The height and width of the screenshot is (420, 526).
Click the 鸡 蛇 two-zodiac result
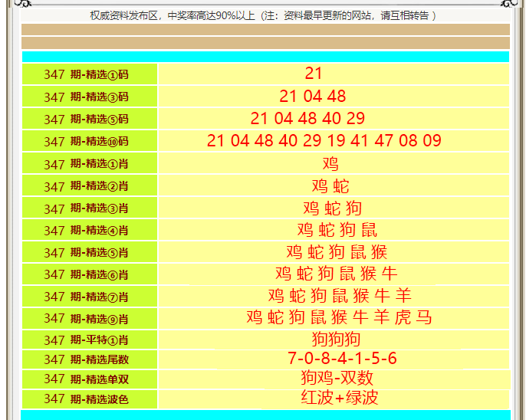[x=330, y=186]
